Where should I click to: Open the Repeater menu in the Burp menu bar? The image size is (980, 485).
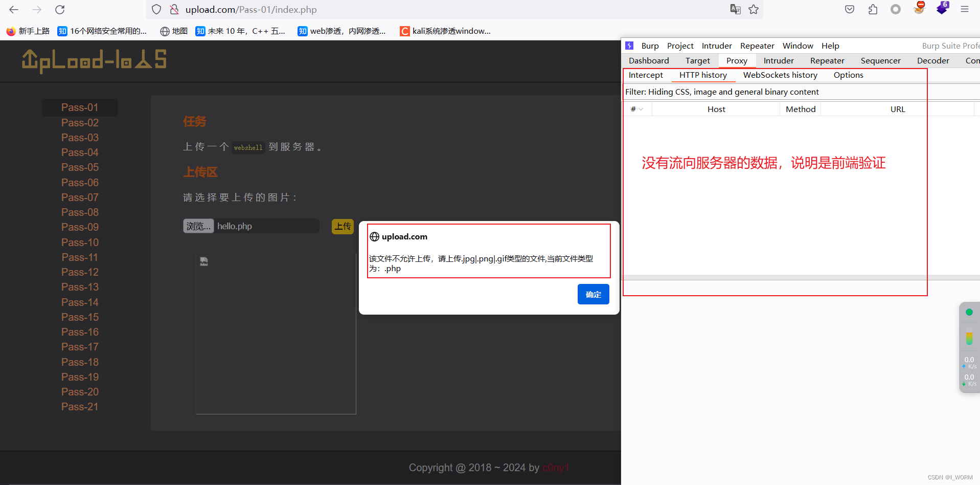tap(757, 46)
